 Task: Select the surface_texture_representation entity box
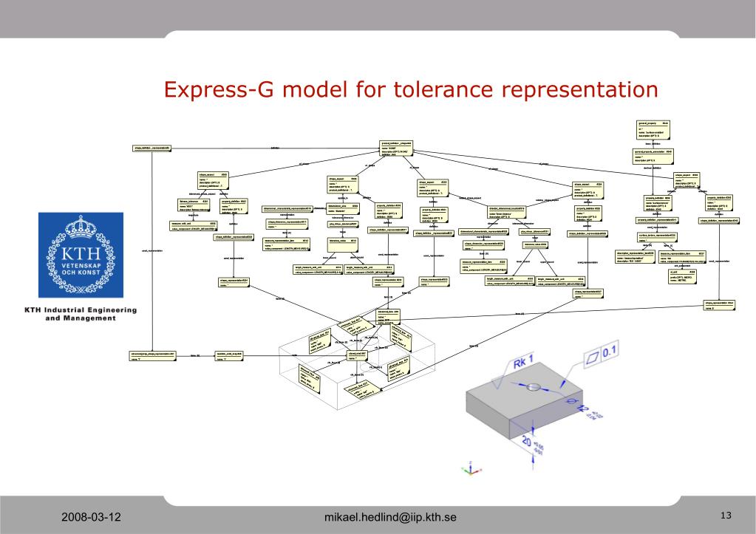coord(657,237)
